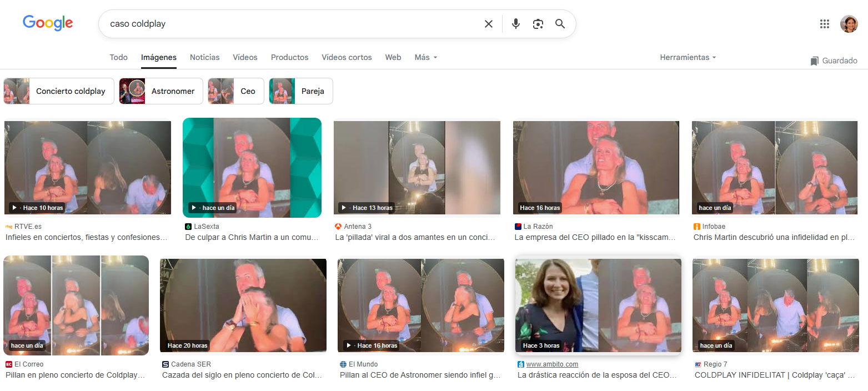The height and width of the screenshot is (391, 868).
Task: Switch to the Vídeos cortos tab
Action: pos(347,57)
